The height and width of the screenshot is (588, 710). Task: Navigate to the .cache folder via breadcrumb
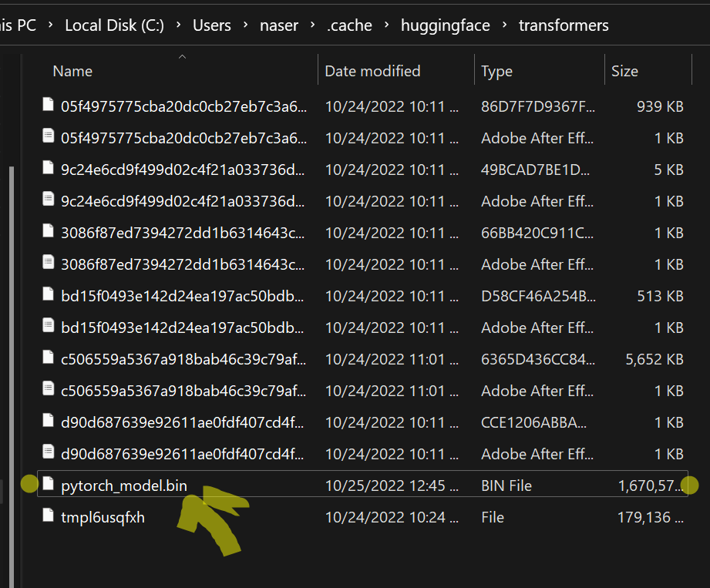click(x=349, y=25)
